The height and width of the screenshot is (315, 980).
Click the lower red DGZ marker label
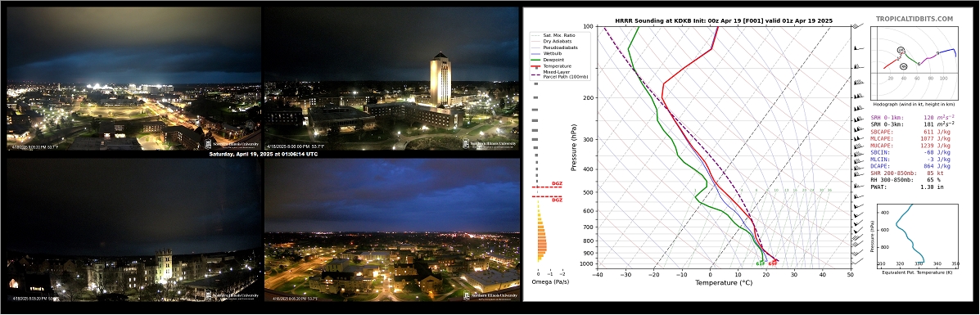[x=557, y=200]
